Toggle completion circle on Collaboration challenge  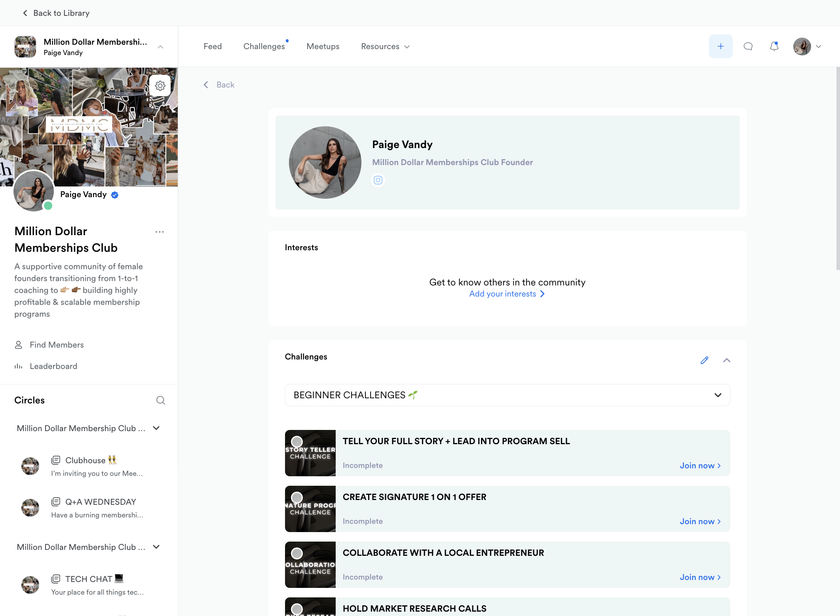pyautogui.click(x=297, y=553)
